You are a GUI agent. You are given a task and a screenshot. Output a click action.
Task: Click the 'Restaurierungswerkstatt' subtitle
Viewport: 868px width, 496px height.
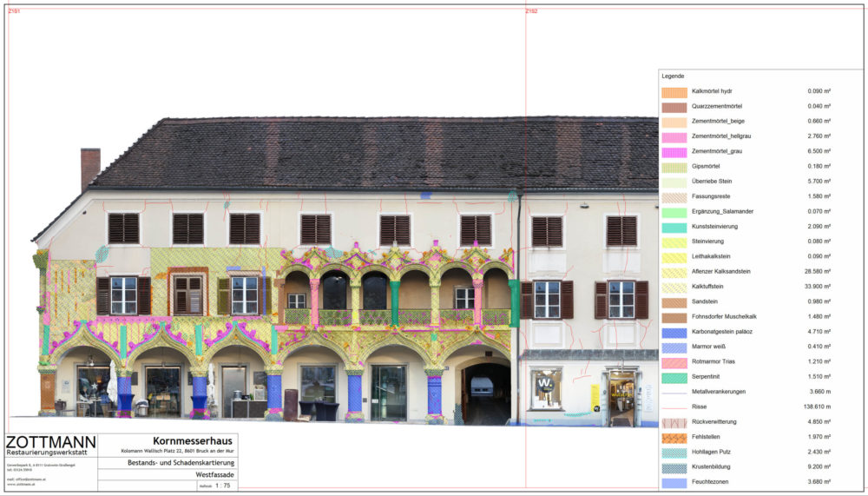tap(47, 453)
